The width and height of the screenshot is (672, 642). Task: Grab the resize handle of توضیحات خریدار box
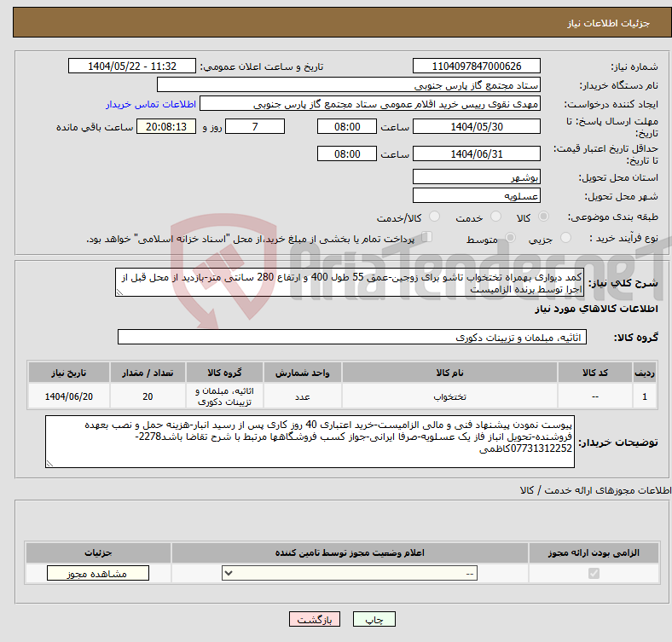(50, 464)
